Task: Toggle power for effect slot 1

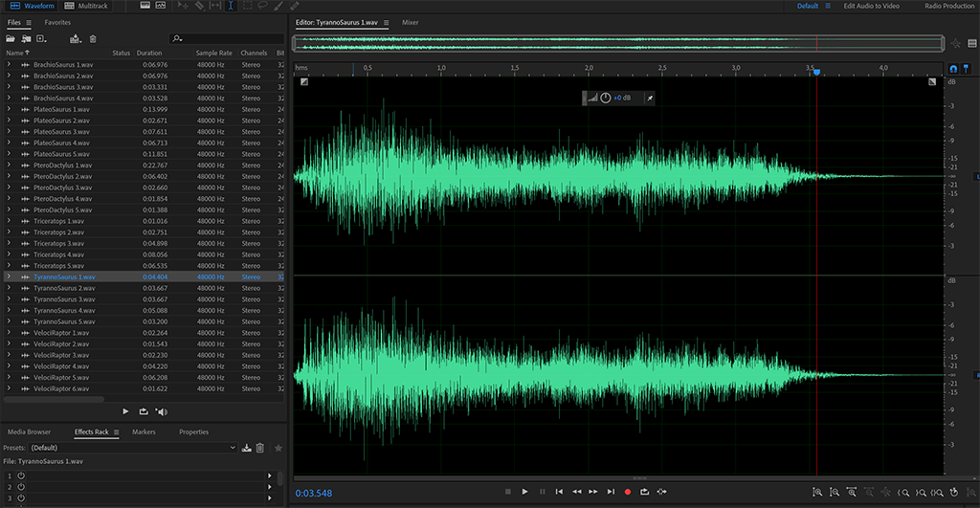Action: click(21, 475)
